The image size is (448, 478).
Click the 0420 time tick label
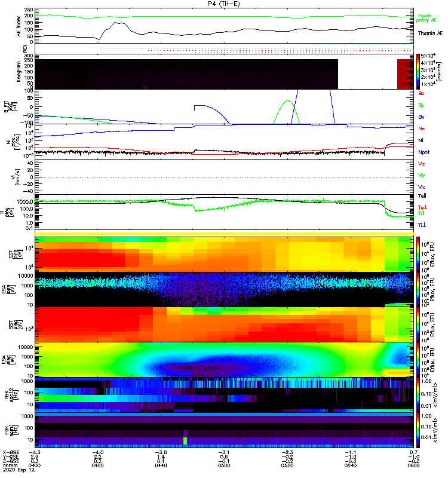97,465
